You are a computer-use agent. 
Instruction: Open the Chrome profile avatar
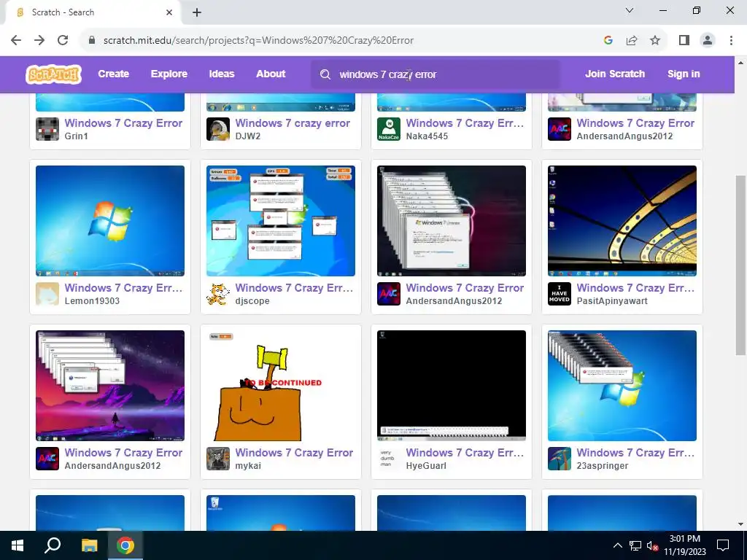point(708,40)
